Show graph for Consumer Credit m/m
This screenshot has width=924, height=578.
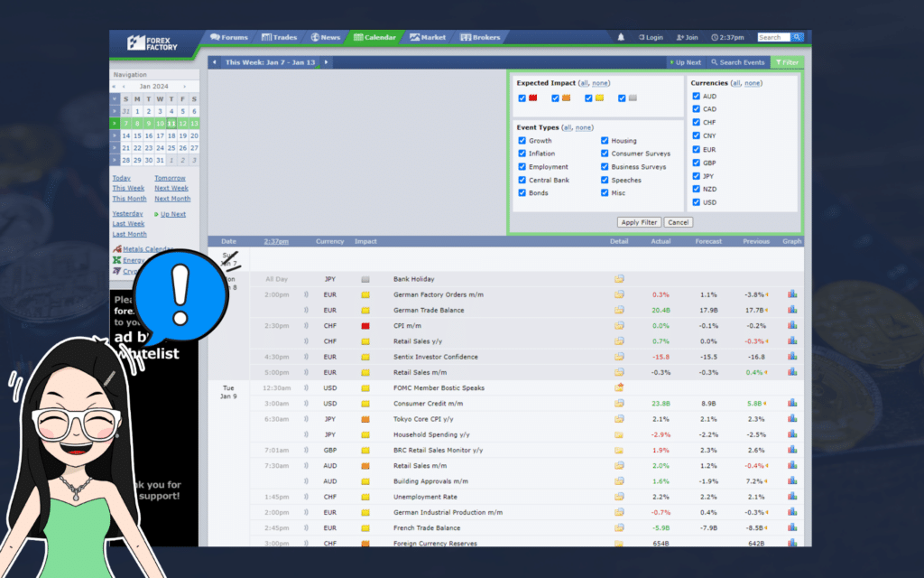[x=792, y=403]
